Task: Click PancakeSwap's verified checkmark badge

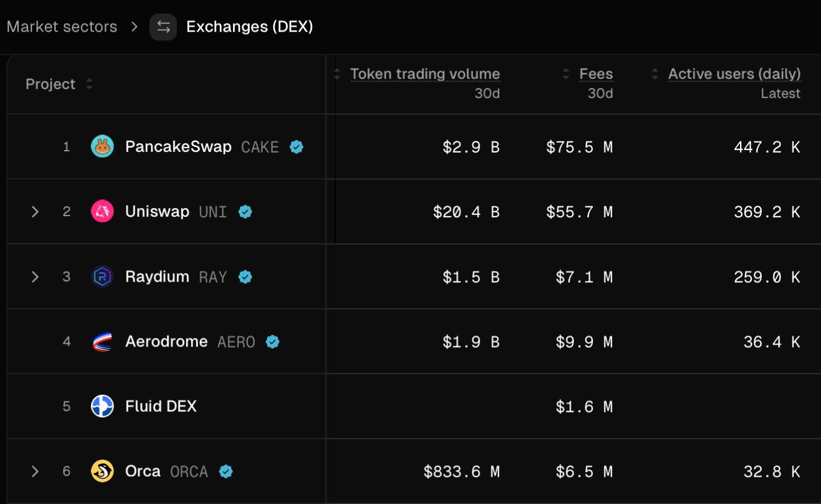Action: 297,147
